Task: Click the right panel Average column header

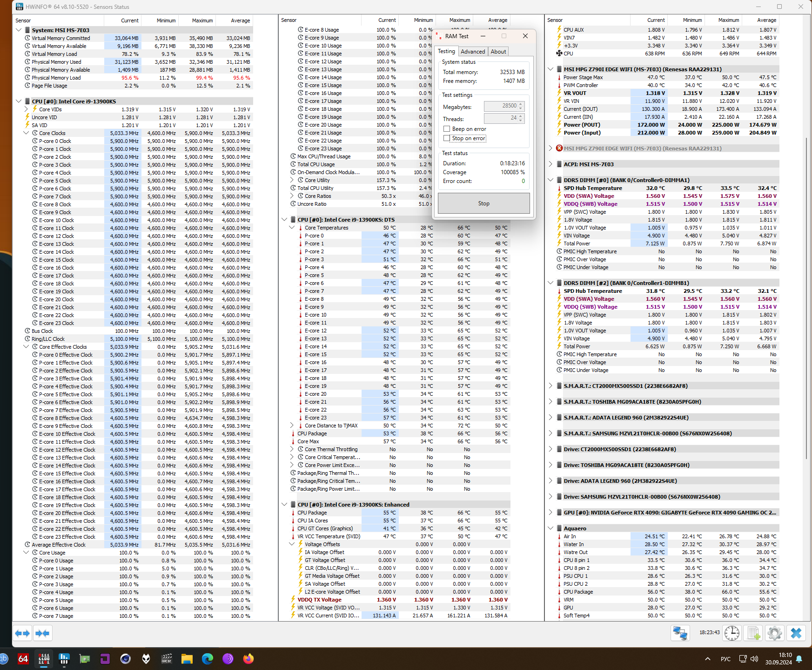Action: click(x=760, y=20)
